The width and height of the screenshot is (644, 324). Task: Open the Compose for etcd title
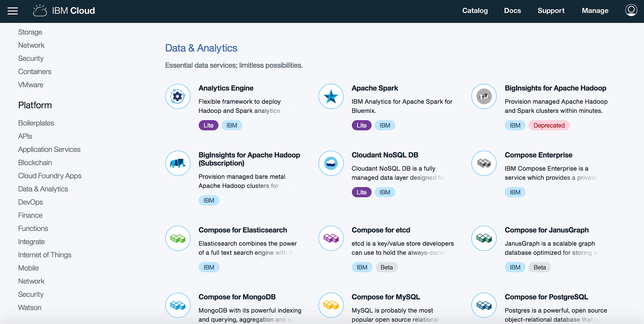(x=381, y=230)
